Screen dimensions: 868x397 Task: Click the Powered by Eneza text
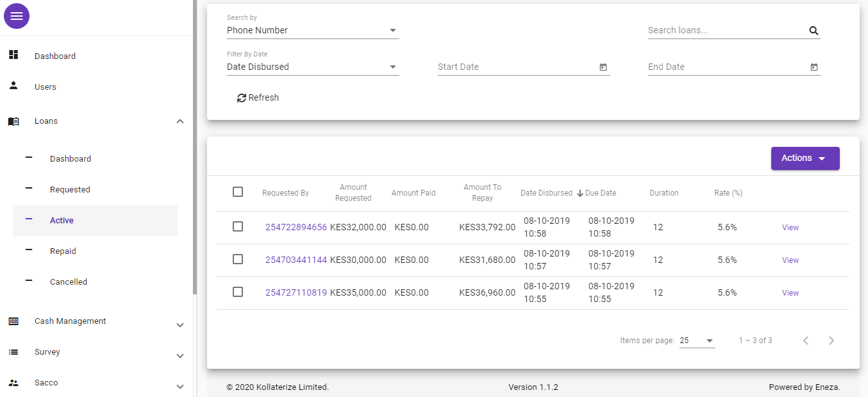pyautogui.click(x=805, y=387)
